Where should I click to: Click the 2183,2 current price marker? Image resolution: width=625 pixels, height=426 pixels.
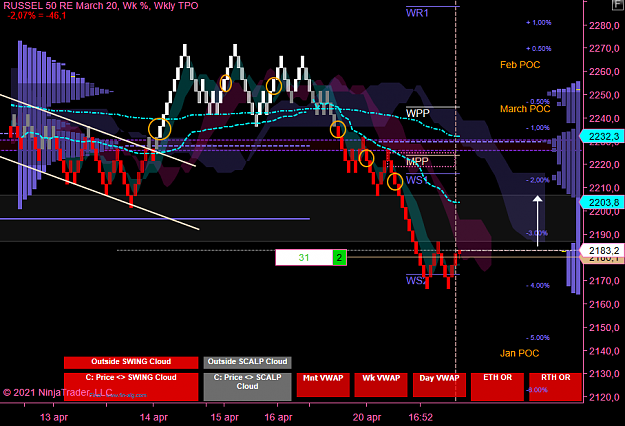(x=602, y=250)
